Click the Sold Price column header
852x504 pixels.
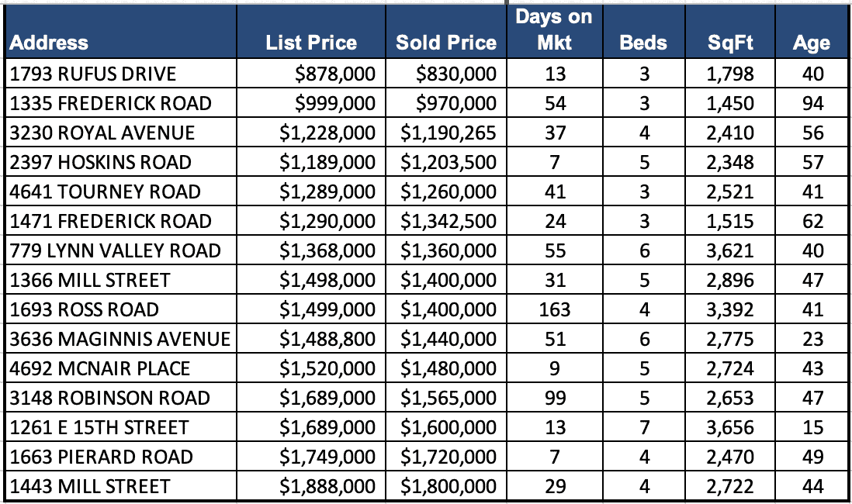pyautogui.click(x=445, y=43)
